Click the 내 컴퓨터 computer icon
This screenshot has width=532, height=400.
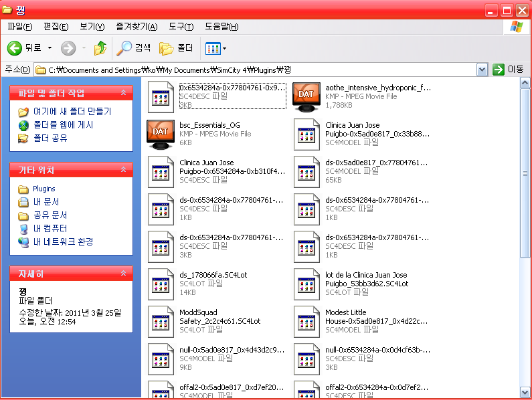(x=23, y=229)
